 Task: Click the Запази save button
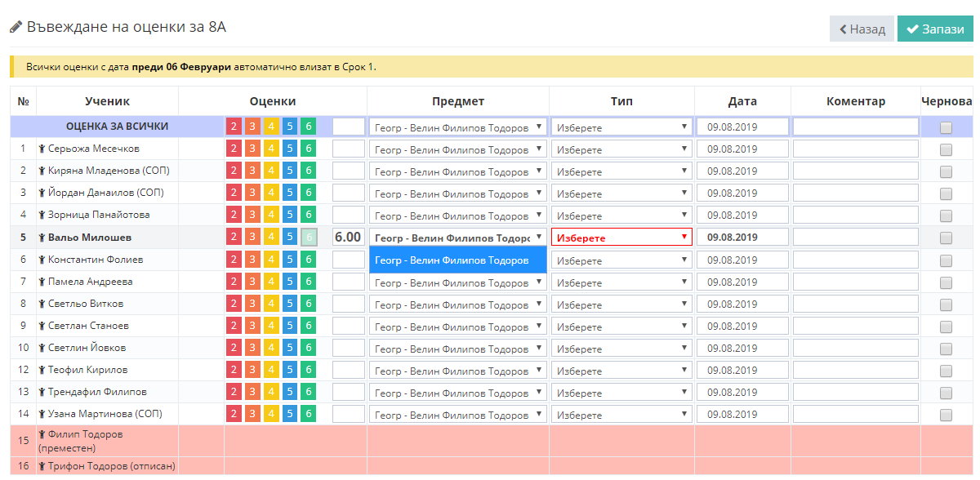(935, 29)
